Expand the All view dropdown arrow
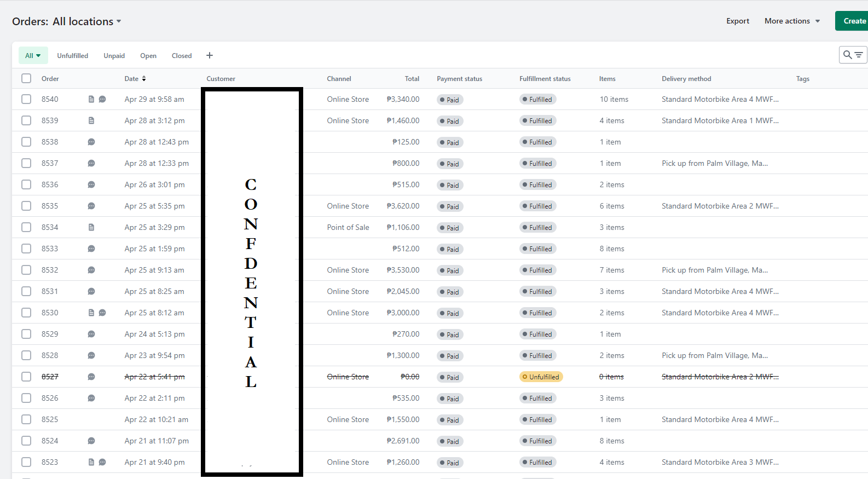Image resolution: width=868 pixels, height=479 pixels. [x=38, y=55]
